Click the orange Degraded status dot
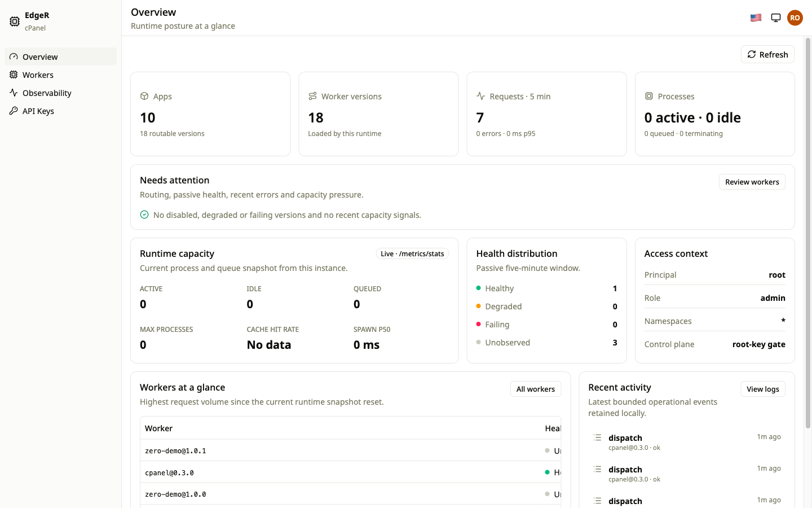This screenshot has width=812, height=508. (x=479, y=306)
